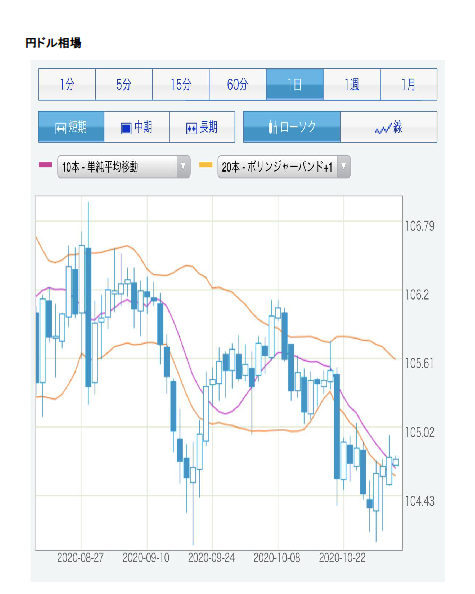The image size is (475, 594).
Task: Toggle the 長期 long-term range
Action: pyautogui.click(x=202, y=127)
